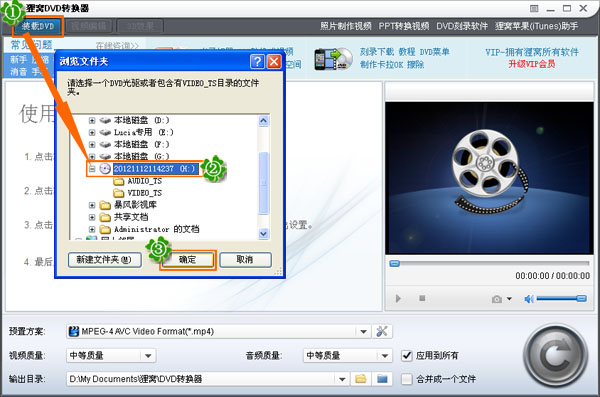Click the play button under preview
This screenshot has height=397, width=600.
(x=398, y=299)
